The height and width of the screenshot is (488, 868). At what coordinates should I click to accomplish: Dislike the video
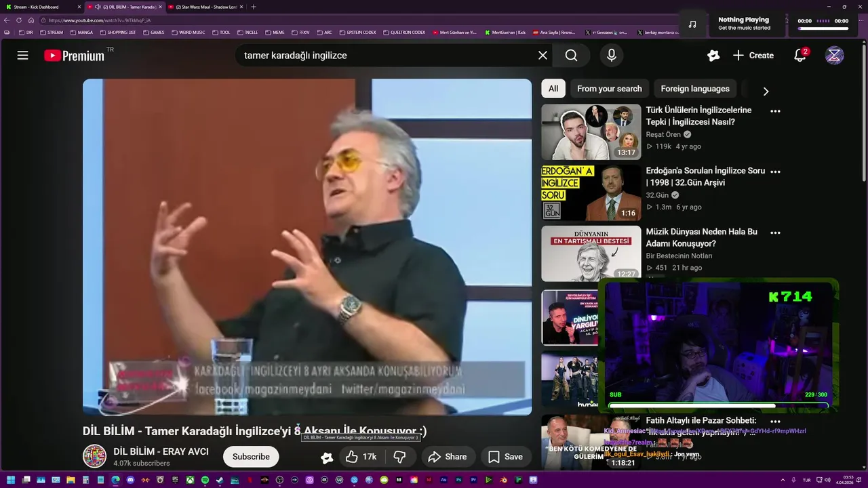399,457
